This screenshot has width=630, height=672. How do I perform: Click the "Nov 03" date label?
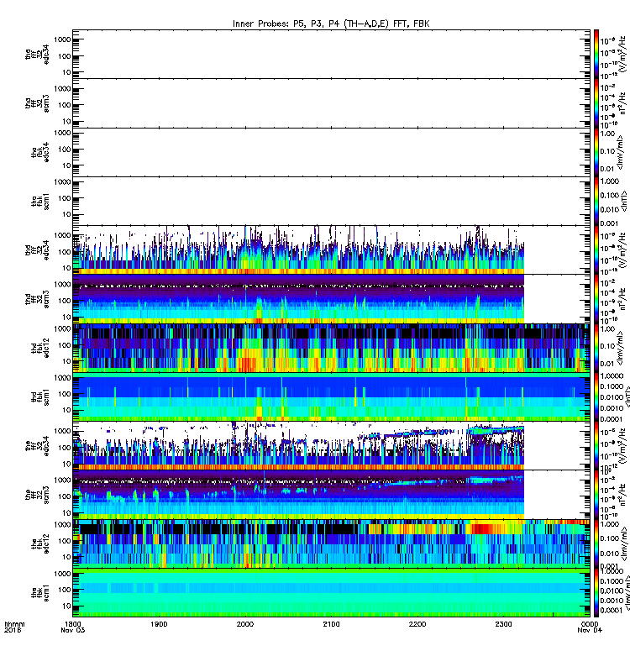[73, 630]
